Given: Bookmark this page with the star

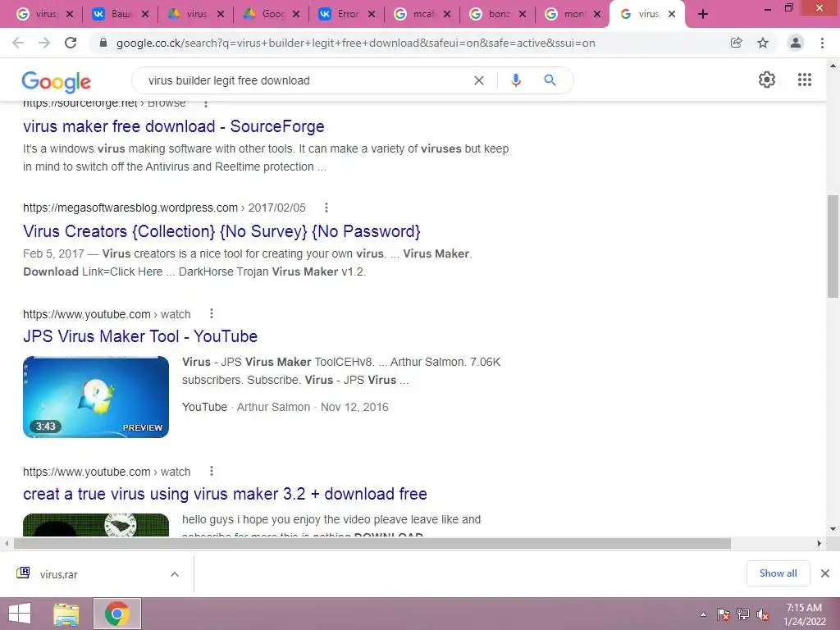Looking at the screenshot, I should 763,43.
